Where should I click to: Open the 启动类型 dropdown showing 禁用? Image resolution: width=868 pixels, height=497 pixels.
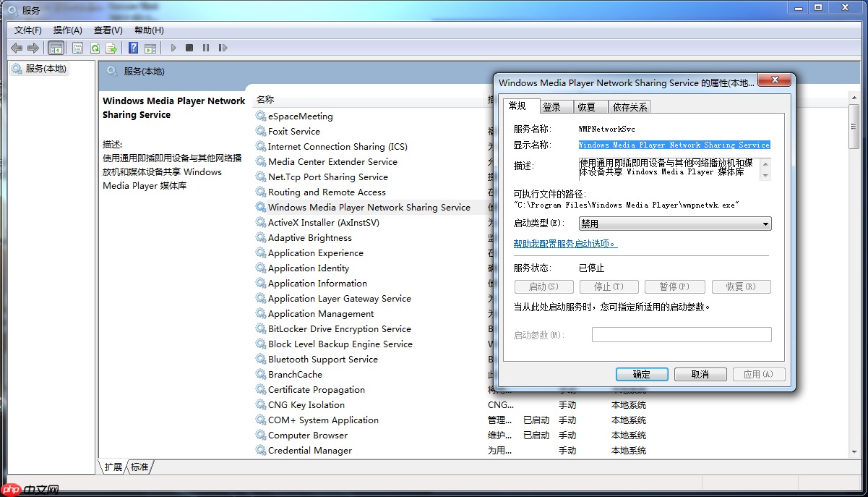coord(675,224)
